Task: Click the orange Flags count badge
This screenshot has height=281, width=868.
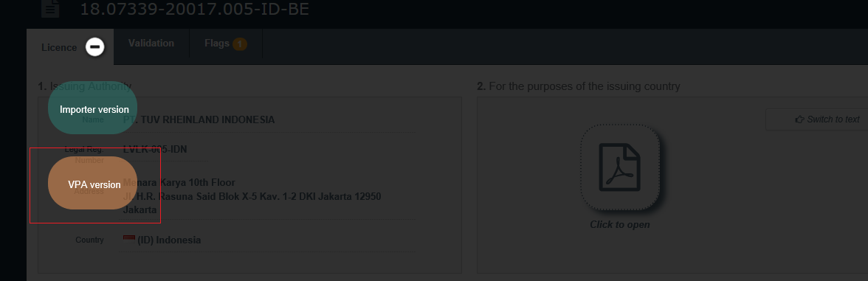Action: pos(240,44)
